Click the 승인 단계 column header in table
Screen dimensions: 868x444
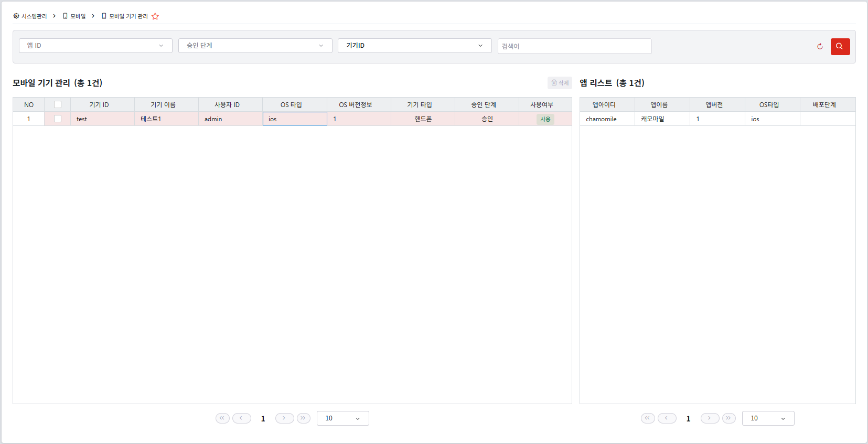pyautogui.click(x=487, y=104)
